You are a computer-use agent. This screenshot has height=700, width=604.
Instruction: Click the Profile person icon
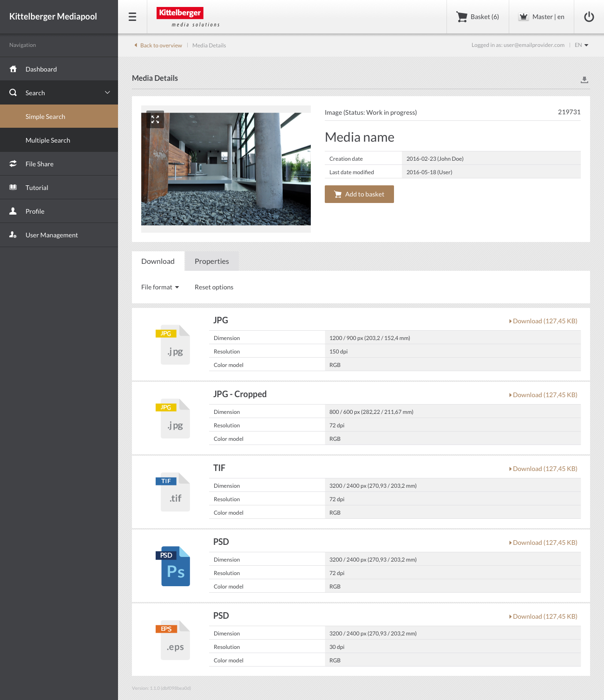click(x=13, y=211)
